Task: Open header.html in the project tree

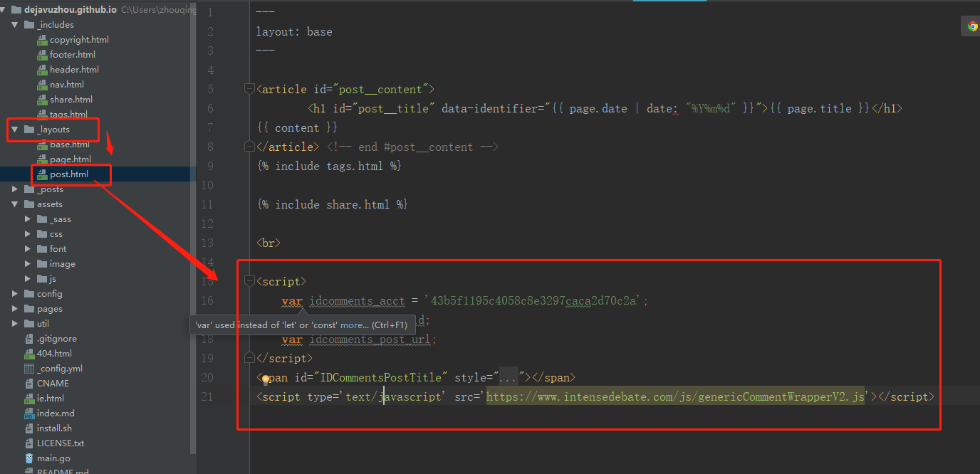Action: pos(74,70)
